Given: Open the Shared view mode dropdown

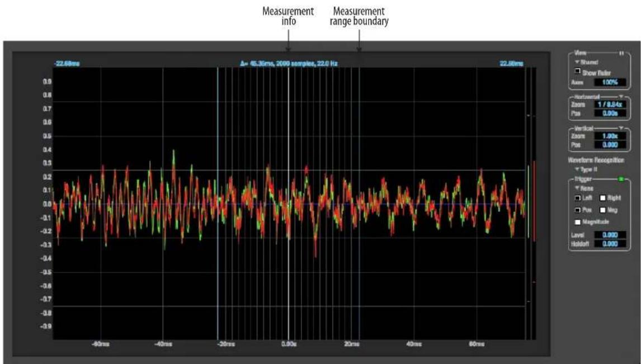Looking at the screenshot, I should (587, 62).
